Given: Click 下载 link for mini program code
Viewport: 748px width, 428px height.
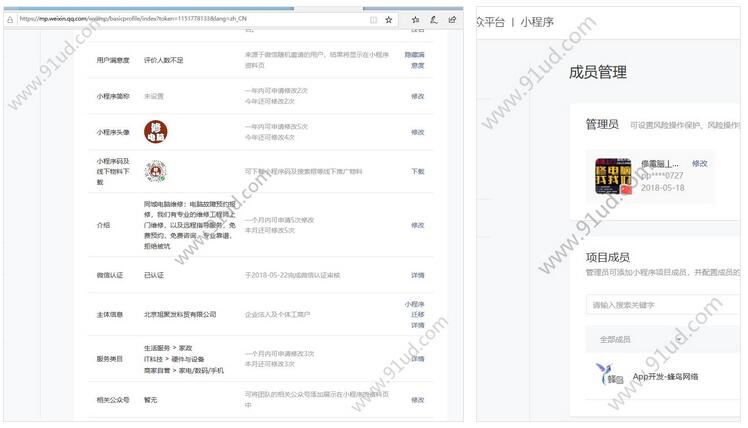Looking at the screenshot, I should [x=417, y=171].
